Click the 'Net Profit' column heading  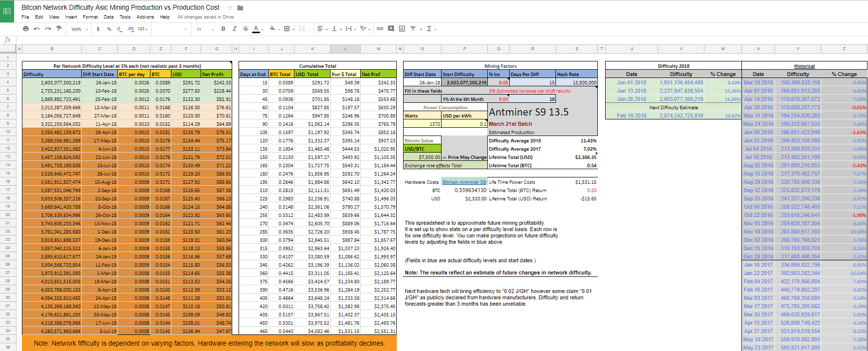(x=216, y=75)
